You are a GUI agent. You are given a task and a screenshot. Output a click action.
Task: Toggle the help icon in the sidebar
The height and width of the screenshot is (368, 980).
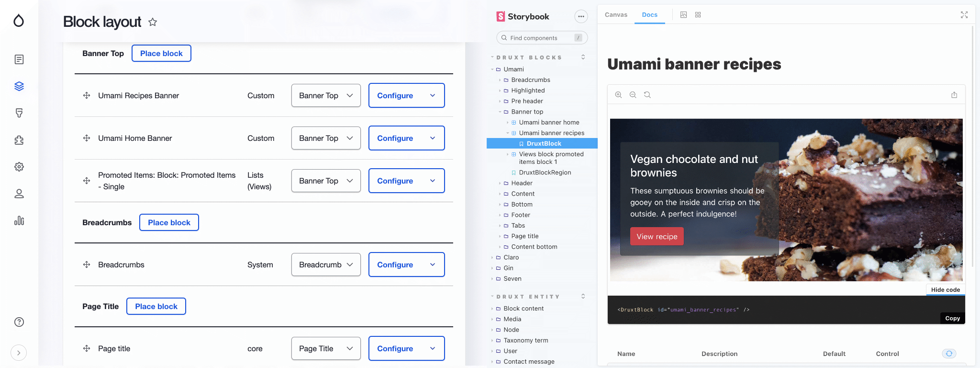(19, 322)
